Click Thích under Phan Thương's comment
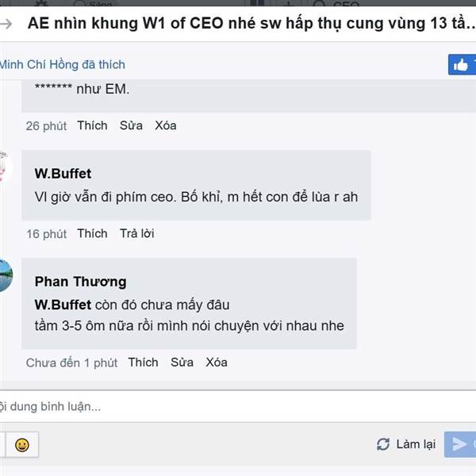476x476 pixels. [x=144, y=363]
